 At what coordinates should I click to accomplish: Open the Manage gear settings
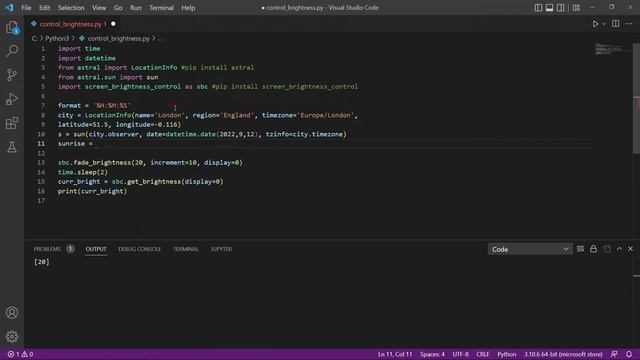[12, 337]
